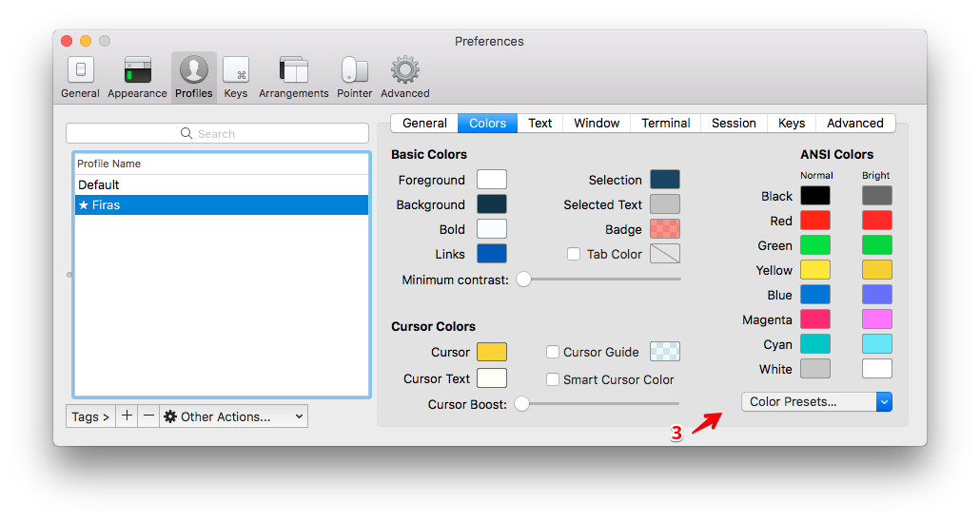Open the Cursor Guide color swatch

[x=665, y=352]
